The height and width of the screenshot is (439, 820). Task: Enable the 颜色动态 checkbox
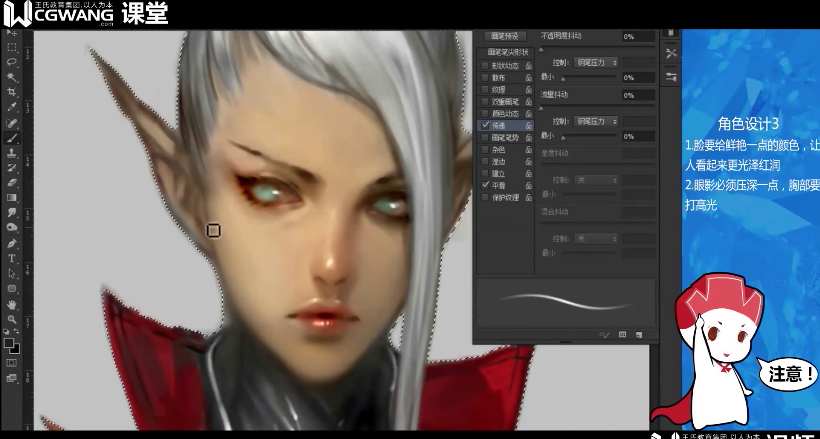485,114
